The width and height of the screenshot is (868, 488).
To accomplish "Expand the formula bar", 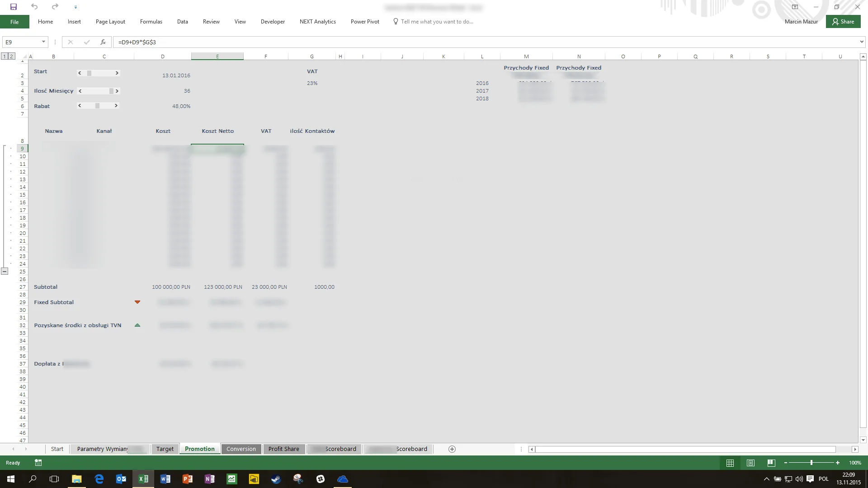I will (862, 42).
